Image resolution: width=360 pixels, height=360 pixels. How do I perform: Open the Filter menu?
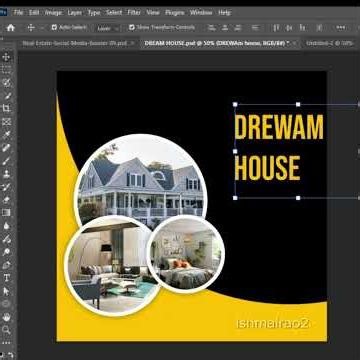[134, 13]
